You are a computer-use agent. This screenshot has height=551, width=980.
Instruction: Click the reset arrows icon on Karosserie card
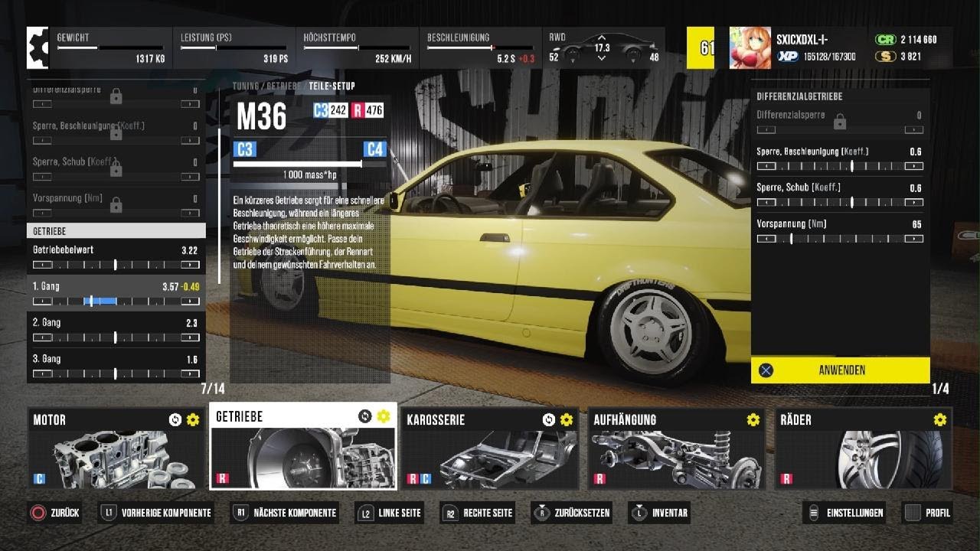click(x=549, y=419)
